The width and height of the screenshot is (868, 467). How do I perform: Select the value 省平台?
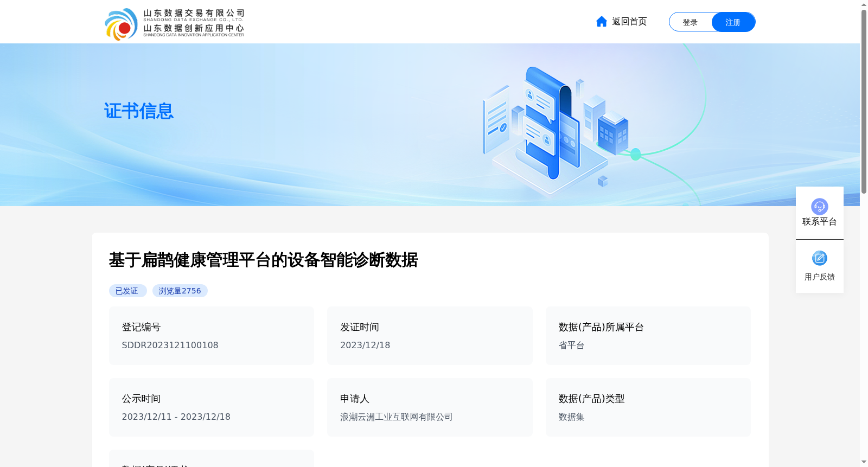[571, 346]
